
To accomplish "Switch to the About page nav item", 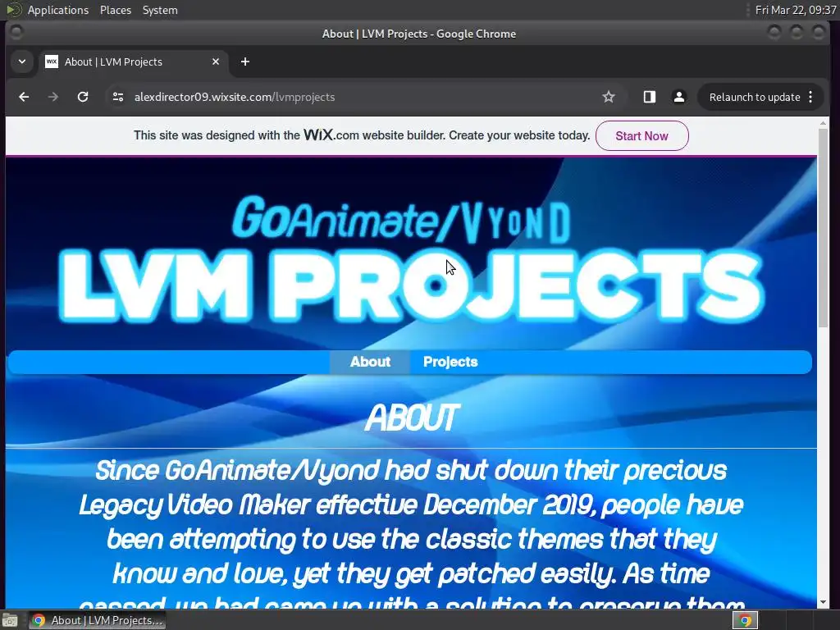I will pyautogui.click(x=370, y=362).
